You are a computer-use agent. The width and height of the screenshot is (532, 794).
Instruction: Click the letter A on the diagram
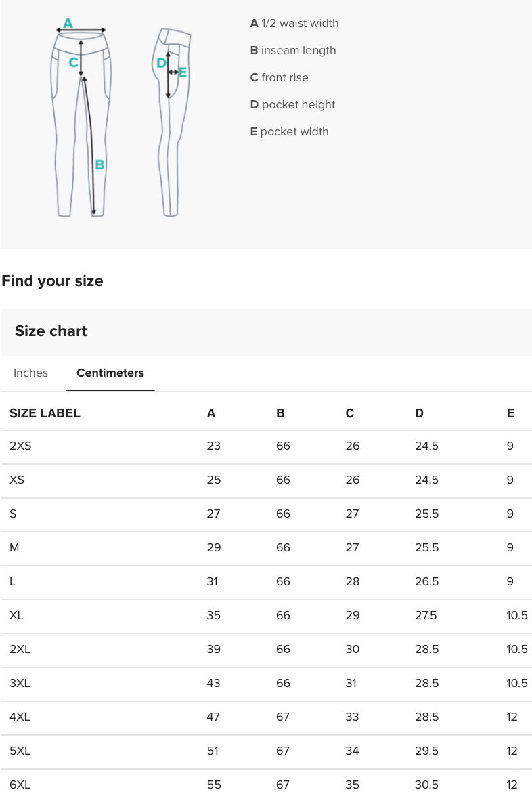(68, 21)
